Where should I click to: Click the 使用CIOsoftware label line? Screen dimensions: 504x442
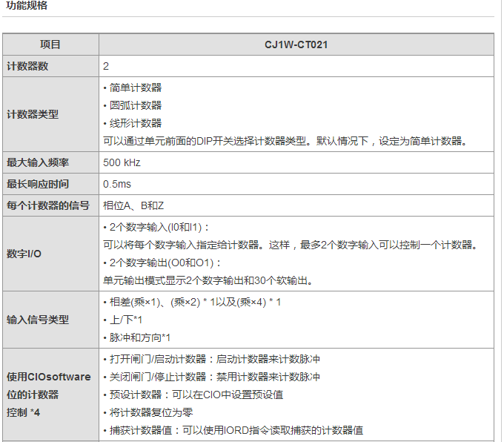tap(49, 377)
